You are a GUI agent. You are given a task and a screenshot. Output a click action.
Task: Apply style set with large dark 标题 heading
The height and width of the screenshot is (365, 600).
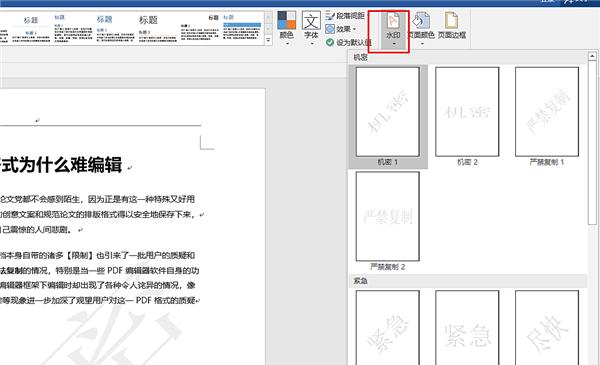[x=158, y=28]
